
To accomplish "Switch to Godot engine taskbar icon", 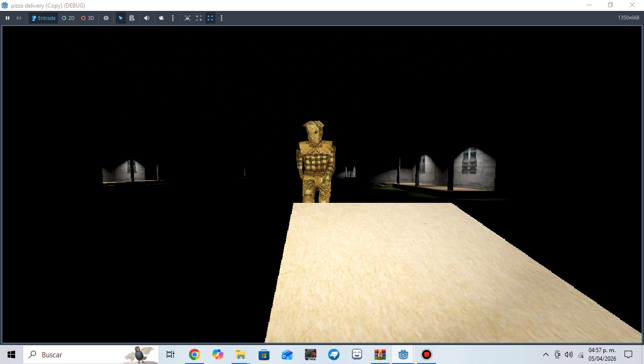I will click(x=403, y=355).
